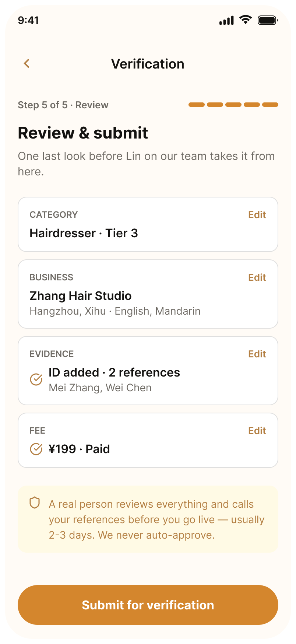Screen dimensions: 296x644
Task: Edit the Business details
Action: (257, 277)
